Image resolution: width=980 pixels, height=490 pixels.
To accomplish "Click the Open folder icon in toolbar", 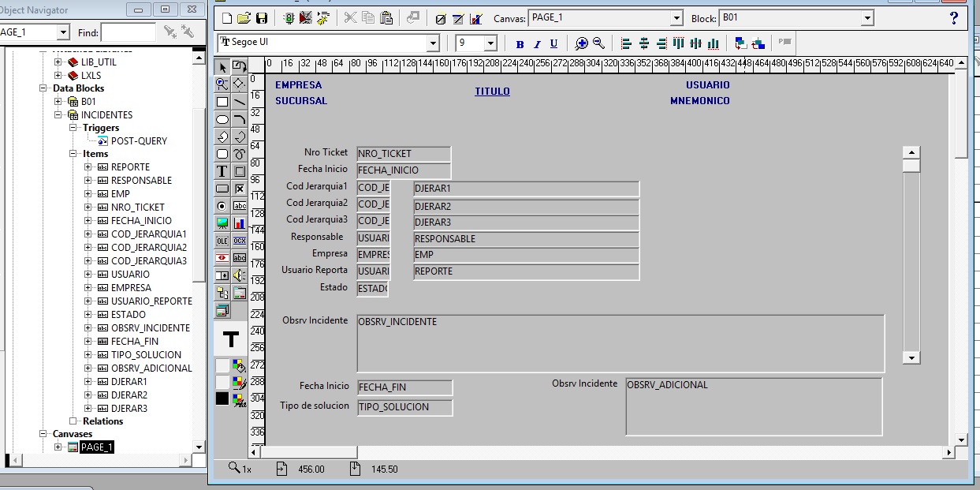I will [x=244, y=18].
